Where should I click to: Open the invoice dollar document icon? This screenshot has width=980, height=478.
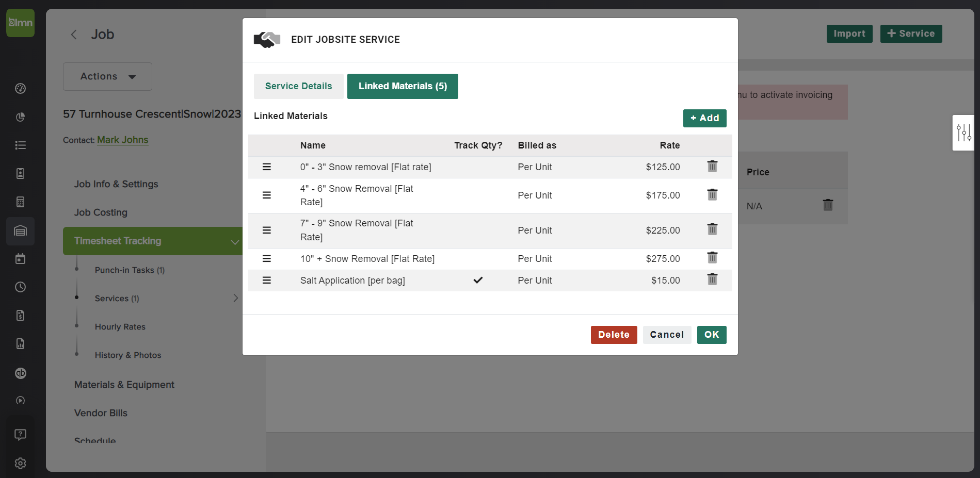tap(21, 316)
